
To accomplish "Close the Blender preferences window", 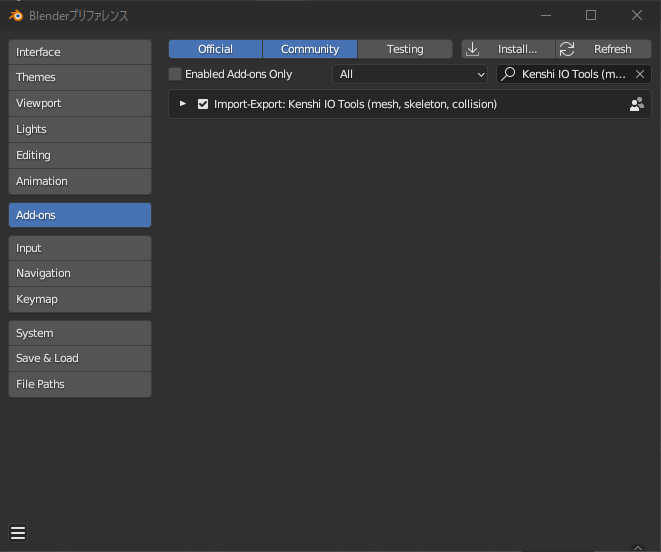I will 637,16.
